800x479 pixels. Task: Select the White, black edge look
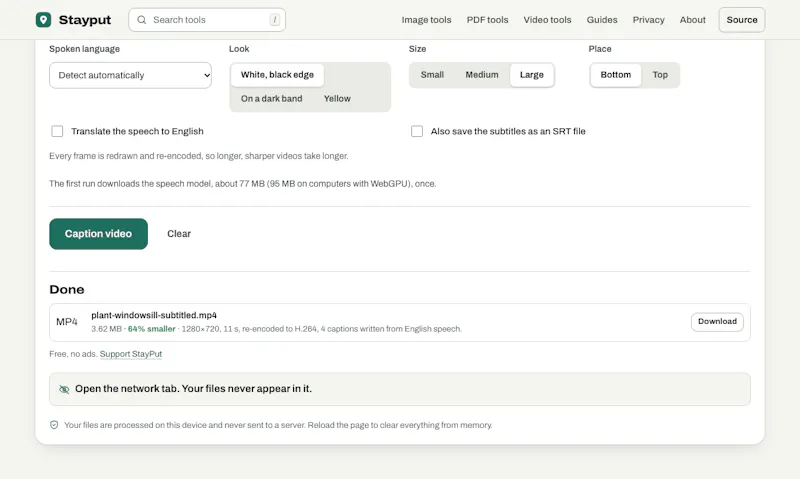(x=277, y=75)
